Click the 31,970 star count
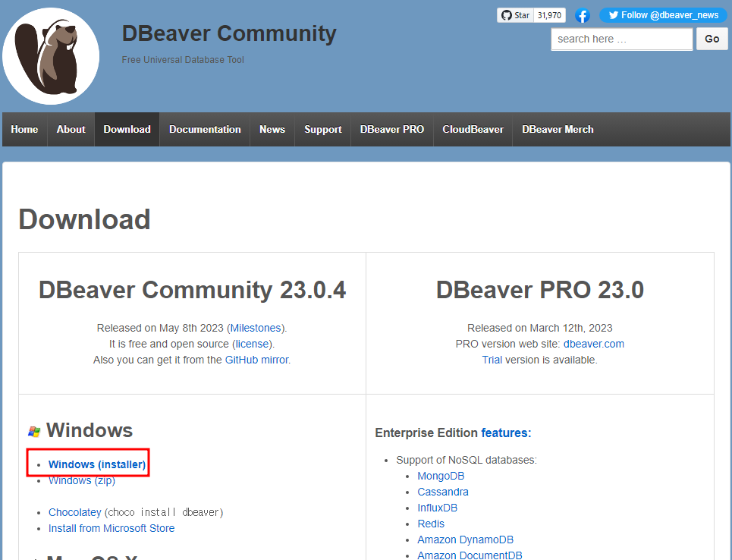Viewport: 732px width, 560px height. coord(549,15)
